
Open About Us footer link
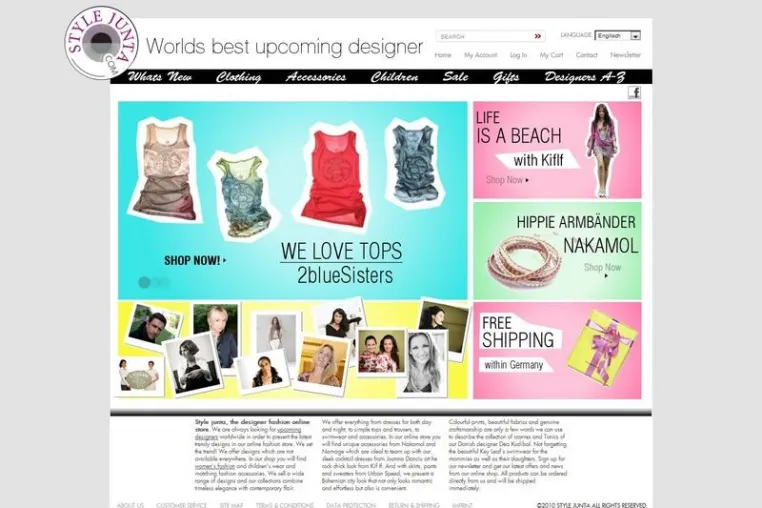pos(130,505)
